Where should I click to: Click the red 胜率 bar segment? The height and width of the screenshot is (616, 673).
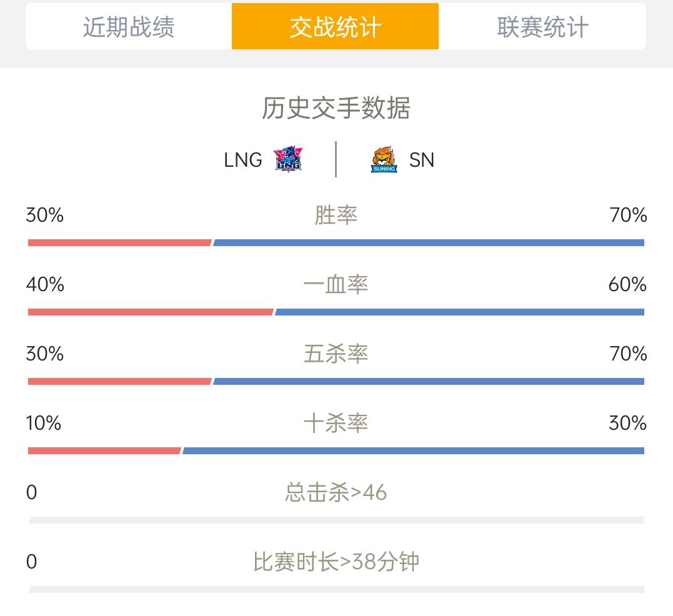(120, 243)
